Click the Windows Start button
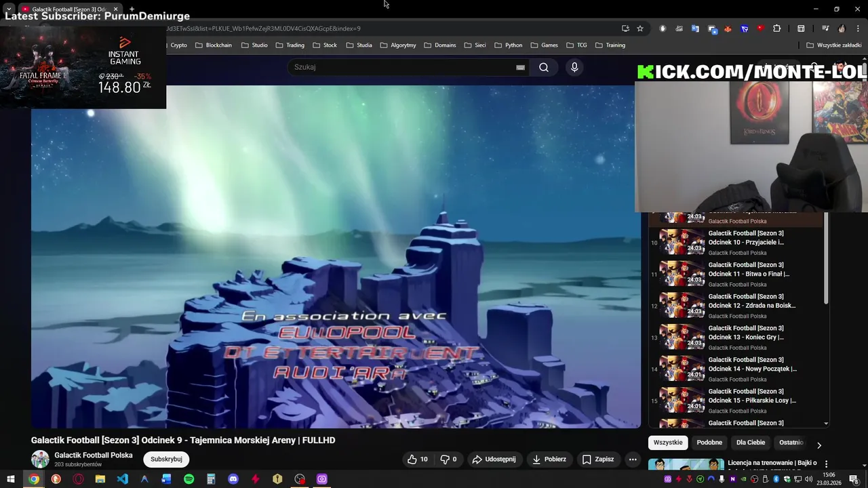868x488 pixels. tap(11, 479)
